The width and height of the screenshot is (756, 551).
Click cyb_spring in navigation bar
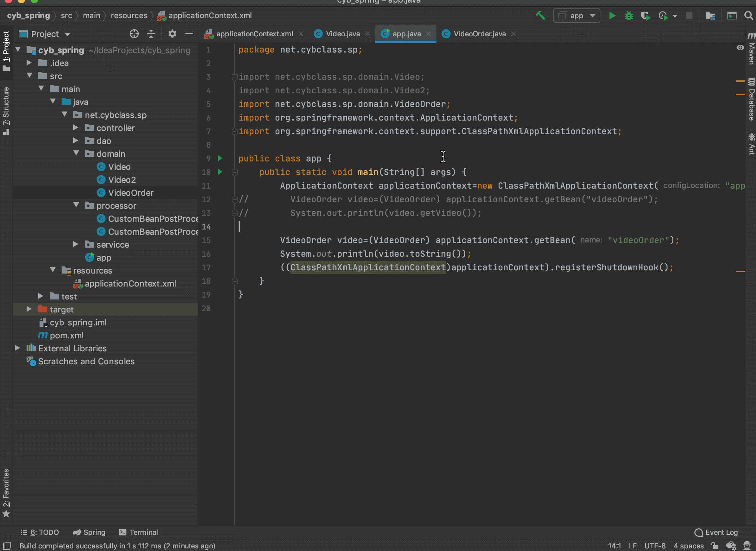click(x=28, y=16)
